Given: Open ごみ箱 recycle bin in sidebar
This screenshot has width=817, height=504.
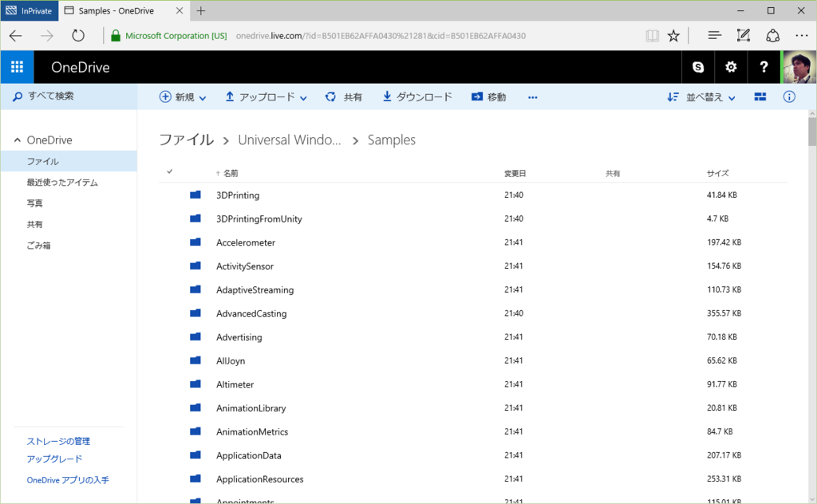Looking at the screenshot, I should tap(39, 246).
